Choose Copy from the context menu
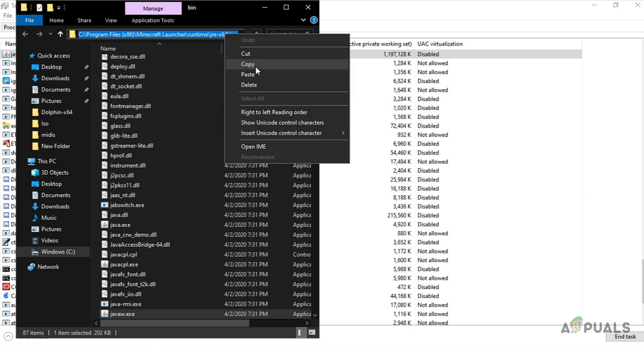The width and height of the screenshot is (644, 348). (x=247, y=64)
